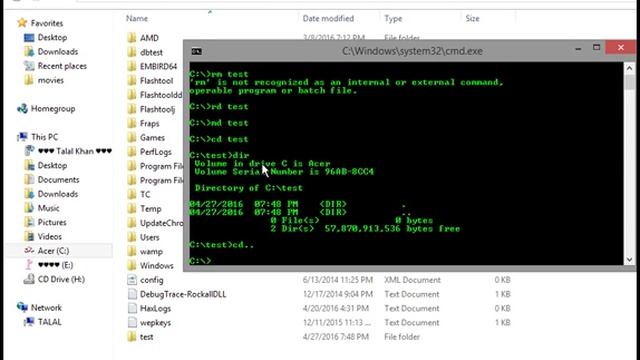640x360 pixels.
Task: Click the movies folder icon in sidebar
Action: [29, 80]
